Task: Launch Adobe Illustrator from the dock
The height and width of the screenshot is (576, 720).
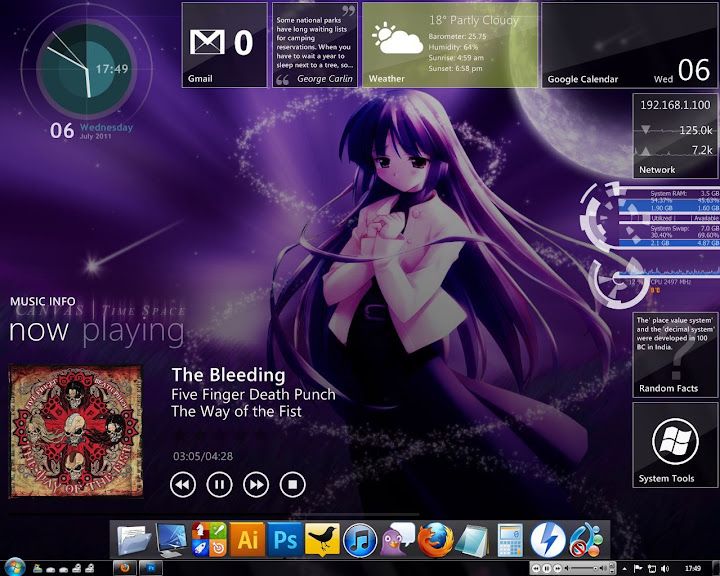Action: (x=247, y=539)
